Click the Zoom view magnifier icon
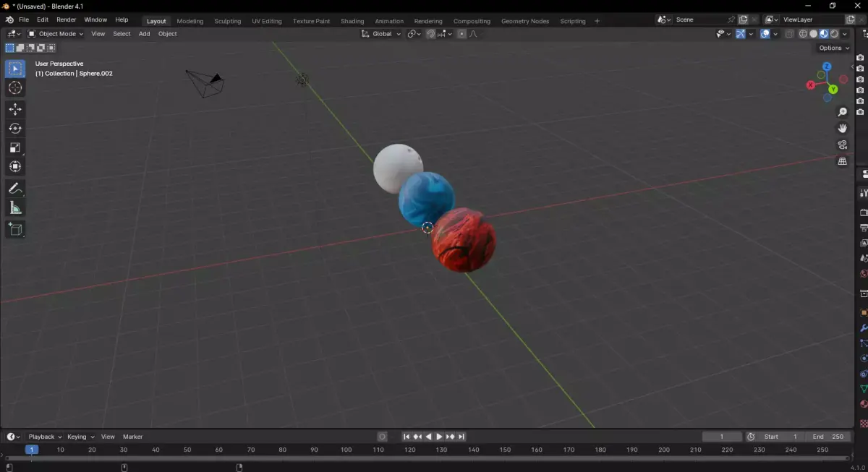 tap(842, 112)
